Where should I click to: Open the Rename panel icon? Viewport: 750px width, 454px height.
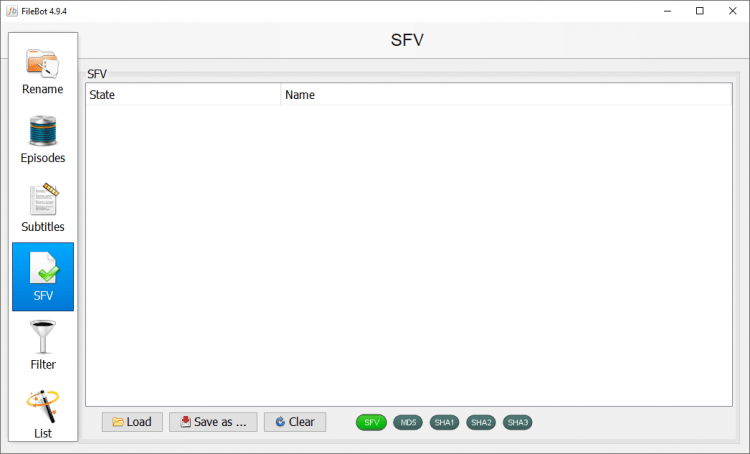43,64
